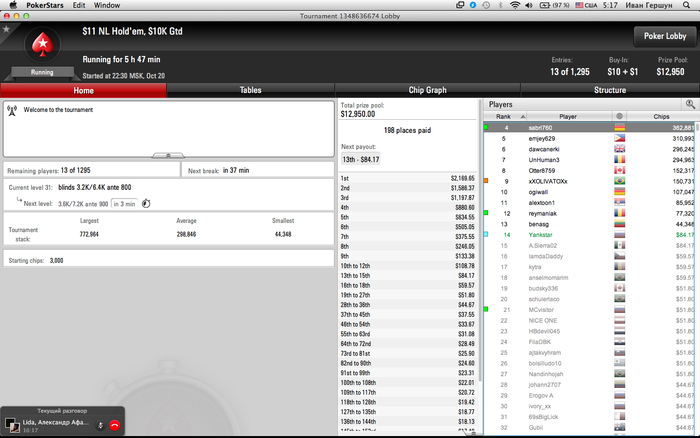Select player MCvisitor in the list
This screenshot has width=700, height=438.
(589, 310)
